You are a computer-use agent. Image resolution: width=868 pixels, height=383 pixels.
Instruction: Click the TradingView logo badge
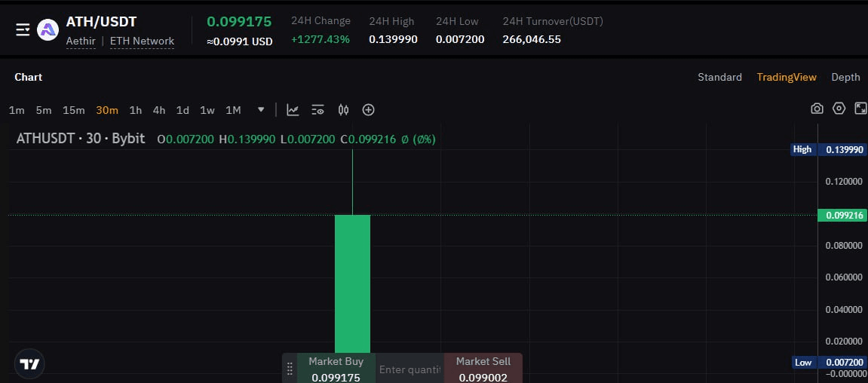pyautogui.click(x=29, y=363)
